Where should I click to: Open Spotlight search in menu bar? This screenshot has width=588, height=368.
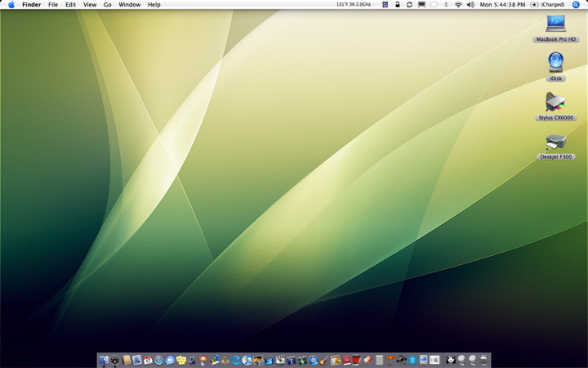576,5
